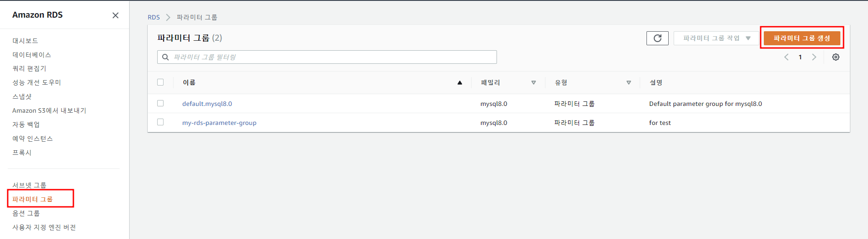Click 파라미터 그룹 type in my-rds-parameter-group row
The height and width of the screenshot is (239, 868).
574,123
